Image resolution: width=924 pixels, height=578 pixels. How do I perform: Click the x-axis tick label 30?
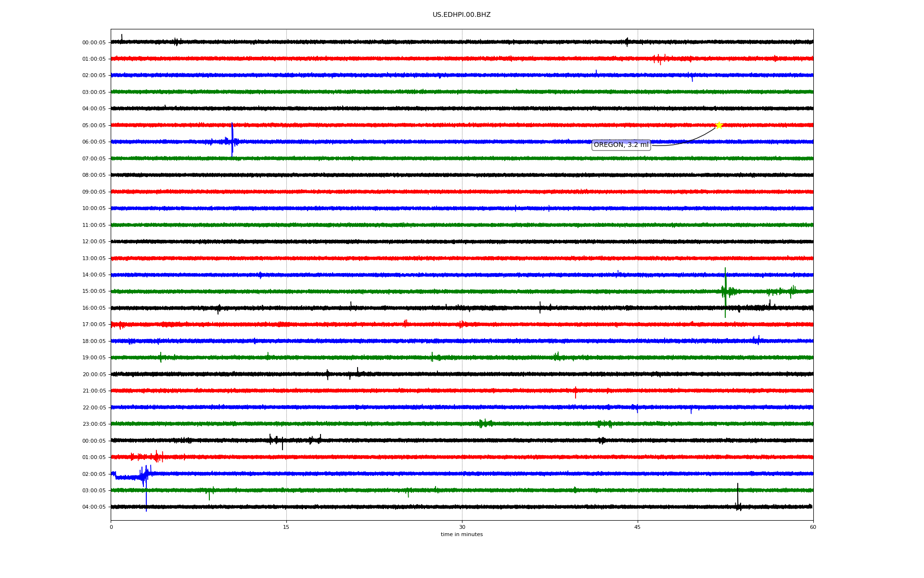point(462,527)
